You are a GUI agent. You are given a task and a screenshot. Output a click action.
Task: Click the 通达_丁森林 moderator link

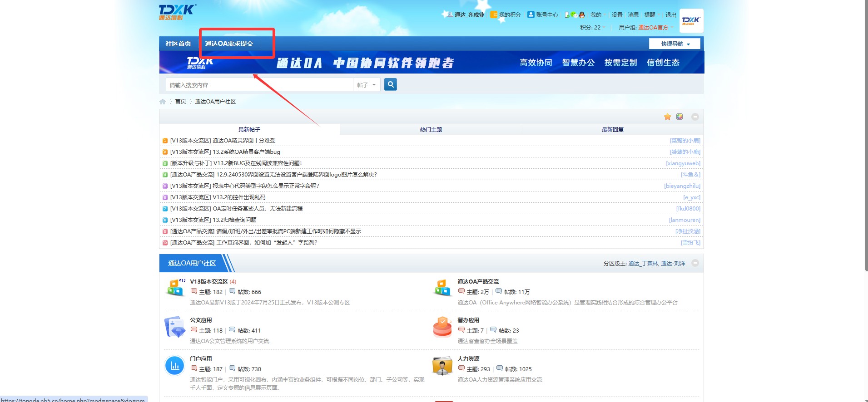643,264
